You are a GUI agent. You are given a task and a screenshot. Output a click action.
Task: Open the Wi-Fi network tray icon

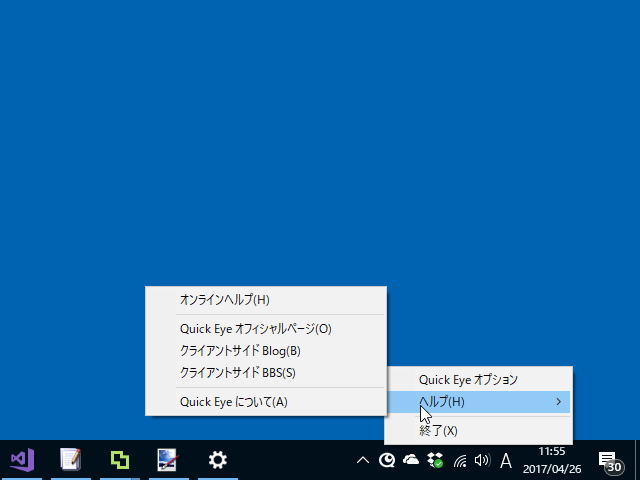[460, 461]
